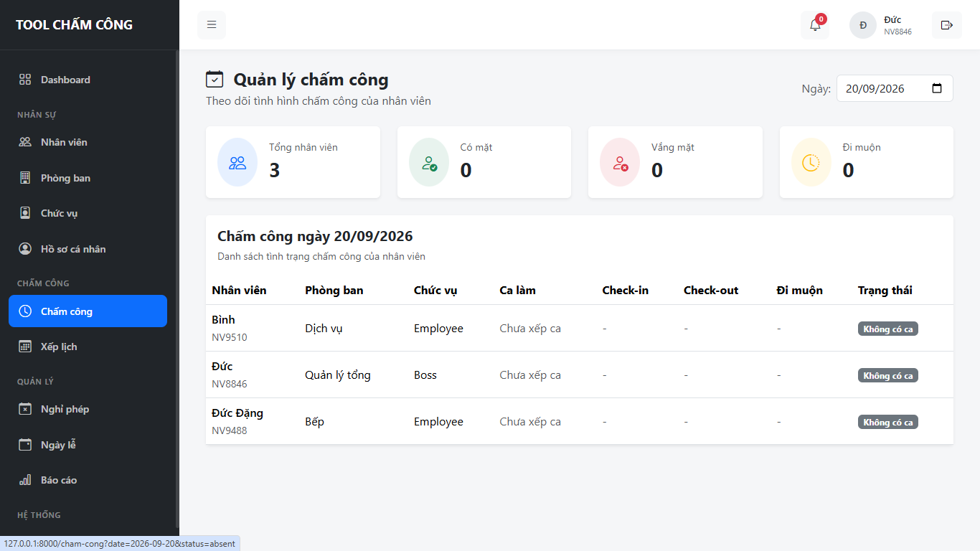
Task: Click the logout icon button
Action: click(x=946, y=25)
